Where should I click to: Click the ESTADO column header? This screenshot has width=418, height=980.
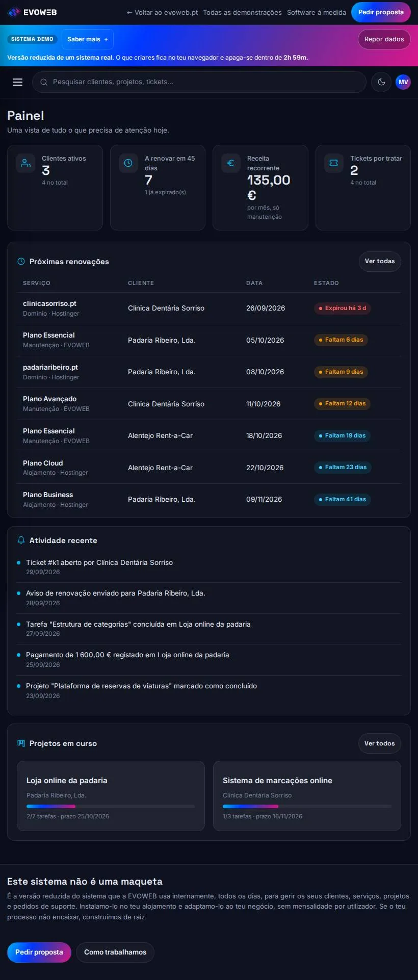326,283
